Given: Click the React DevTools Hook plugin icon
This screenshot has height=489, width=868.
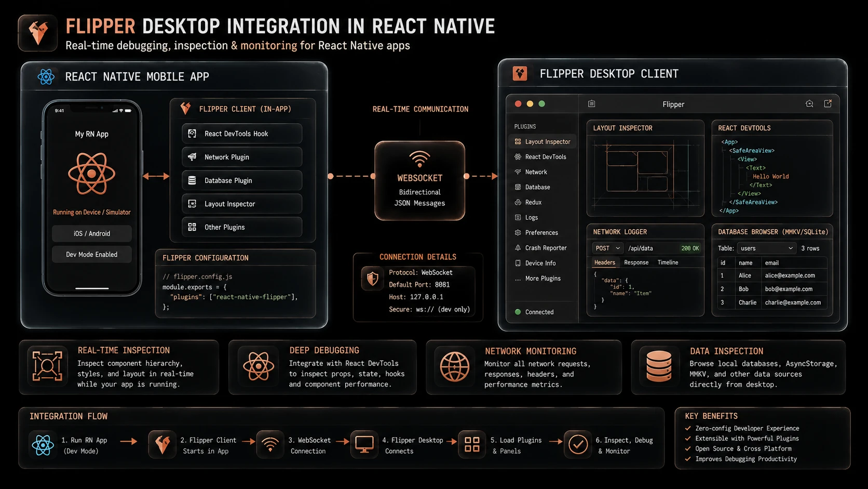Looking at the screenshot, I should click(x=192, y=134).
